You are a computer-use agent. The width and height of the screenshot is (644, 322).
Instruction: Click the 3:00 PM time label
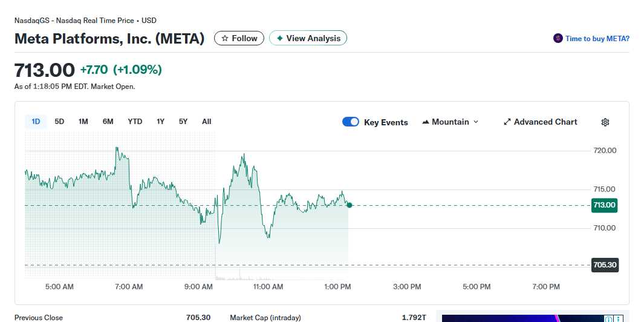tap(407, 287)
